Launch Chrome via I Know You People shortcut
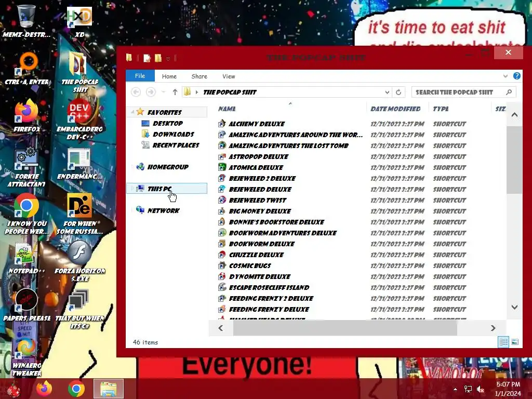The height and width of the screenshot is (399, 532). tap(26, 214)
